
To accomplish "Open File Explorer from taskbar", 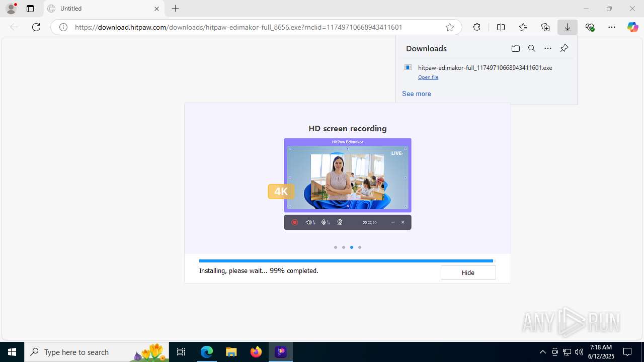I will (231, 352).
